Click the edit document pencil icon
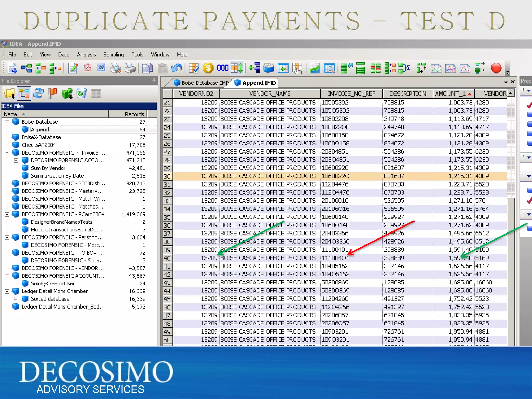This screenshot has height=399, width=532. pyautogui.click(x=73, y=68)
